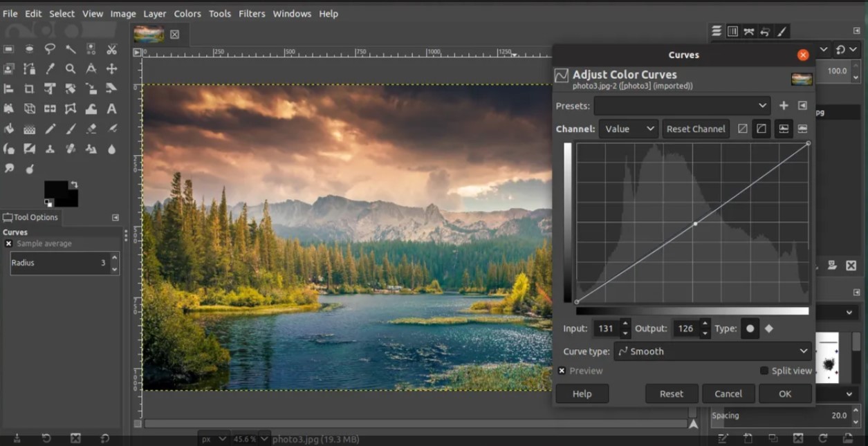
Task: Open the Filters menu
Action: (x=252, y=14)
